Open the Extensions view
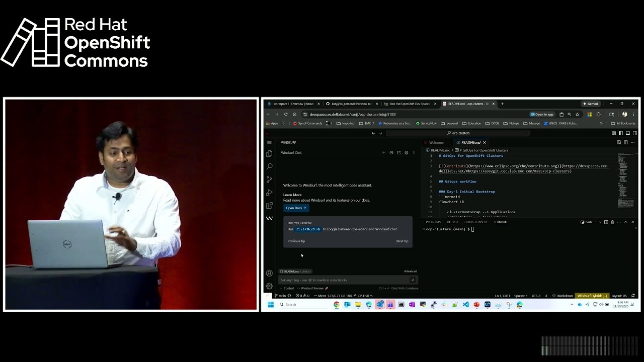644x362 pixels. click(269, 206)
